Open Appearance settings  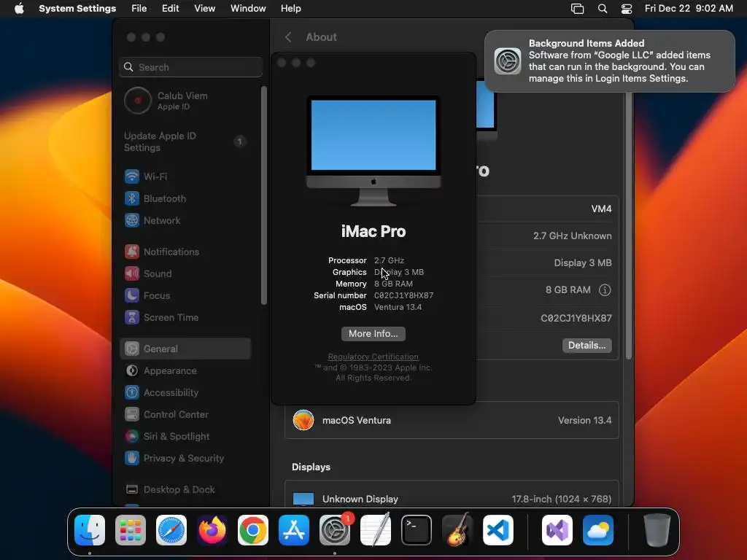click(185, 370)
